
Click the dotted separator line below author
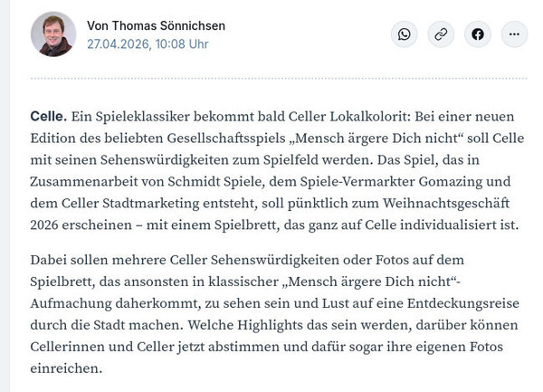(279, 79)
